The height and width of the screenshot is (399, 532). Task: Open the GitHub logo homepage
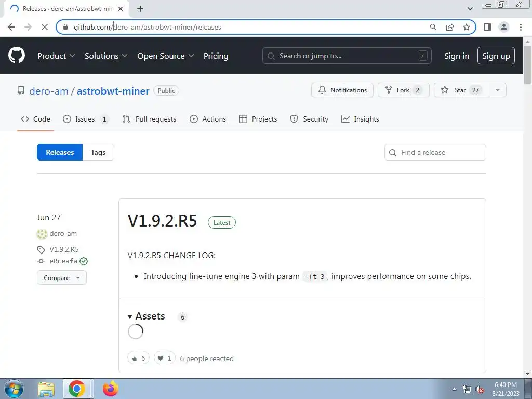point(16,56)
